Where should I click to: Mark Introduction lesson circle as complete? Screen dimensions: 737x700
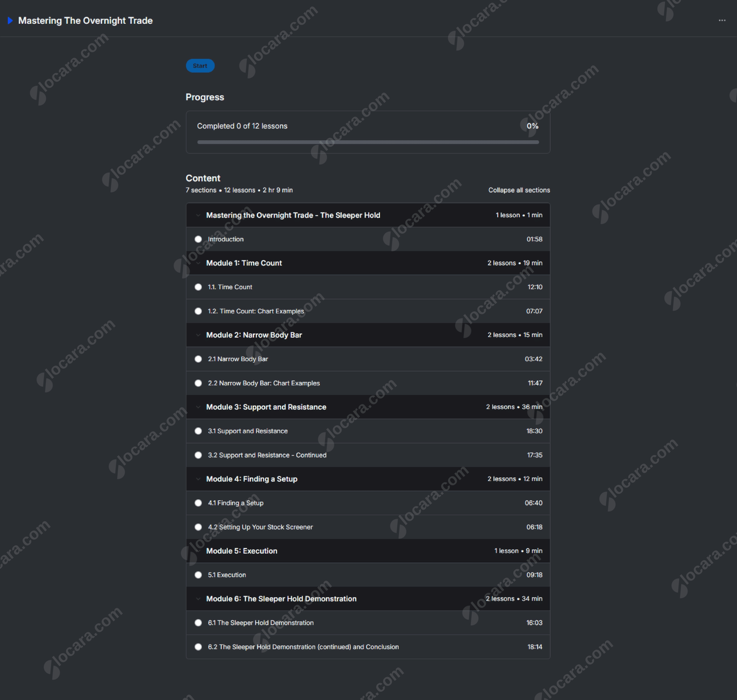(x=198, y=239)
